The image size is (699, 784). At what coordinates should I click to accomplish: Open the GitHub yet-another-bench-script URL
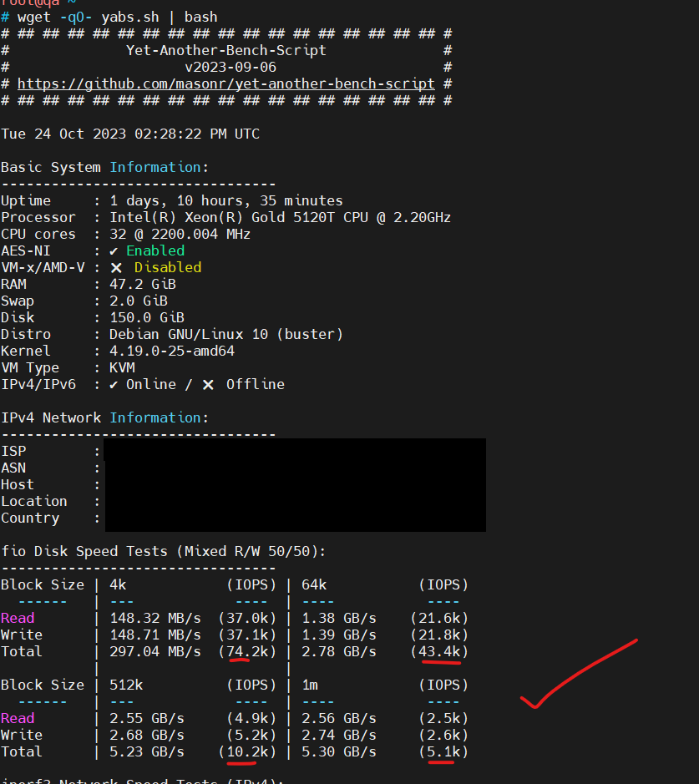point(225,83)
